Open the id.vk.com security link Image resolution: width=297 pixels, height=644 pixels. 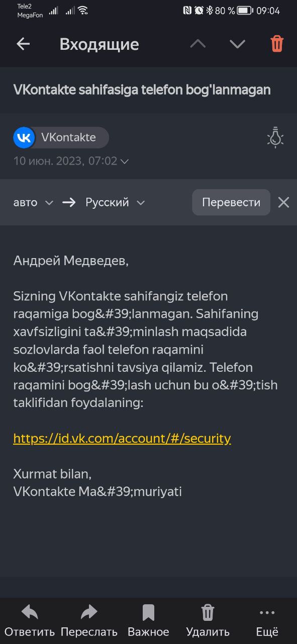coord(122,438)
